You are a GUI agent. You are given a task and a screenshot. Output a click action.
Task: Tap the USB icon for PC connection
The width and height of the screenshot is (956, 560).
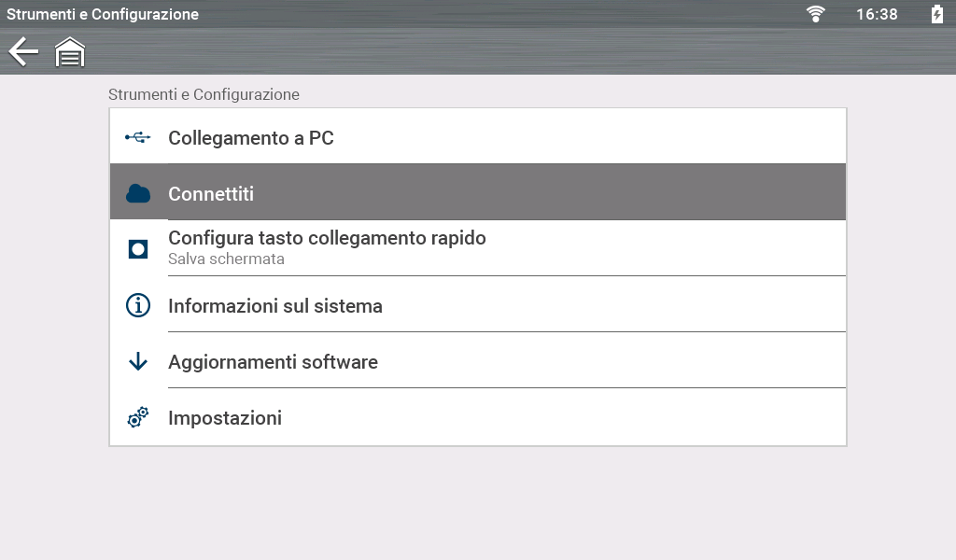click(138, 138)
